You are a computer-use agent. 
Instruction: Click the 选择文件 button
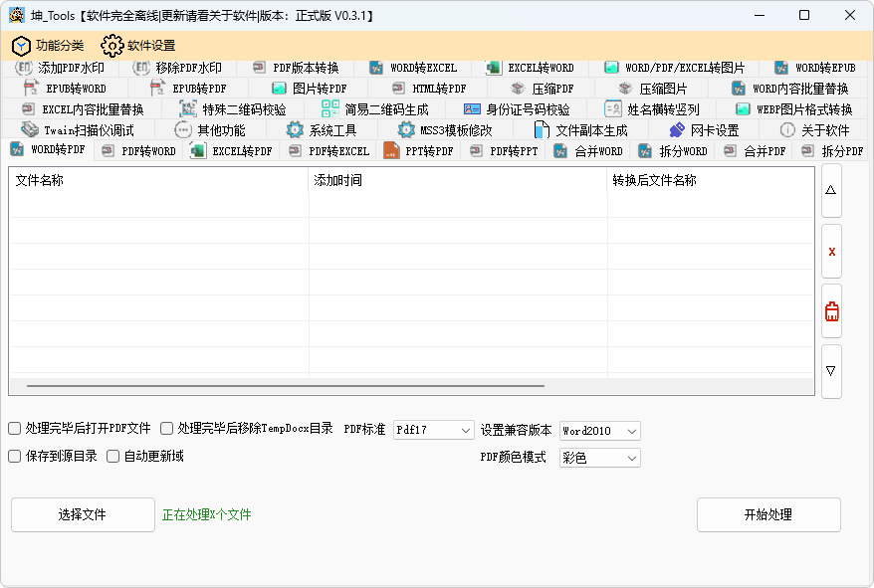pyautogui.click(x=83, y=514)
